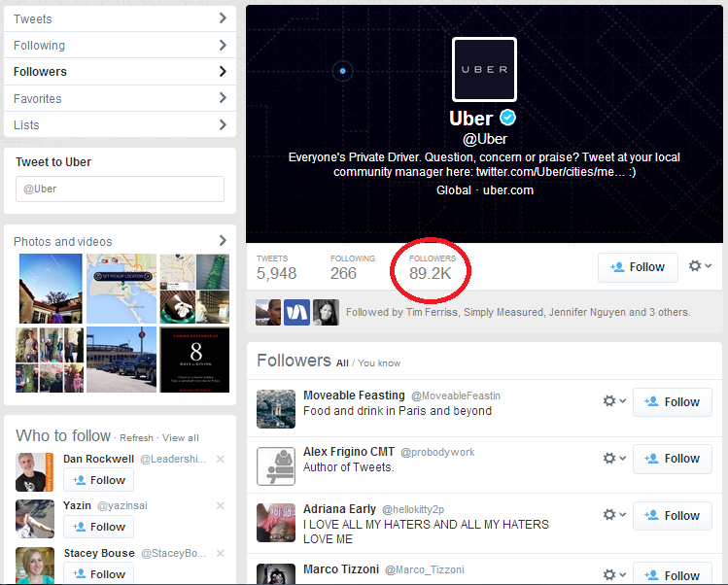Open Moveable Feasting profile name

pyautogui.click(x=354, y=396)
